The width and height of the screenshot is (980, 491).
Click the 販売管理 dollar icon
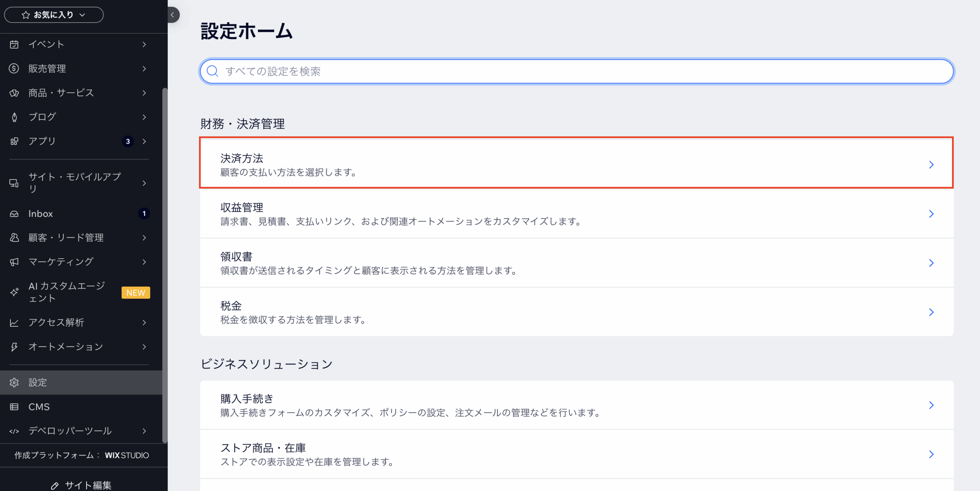14,69
